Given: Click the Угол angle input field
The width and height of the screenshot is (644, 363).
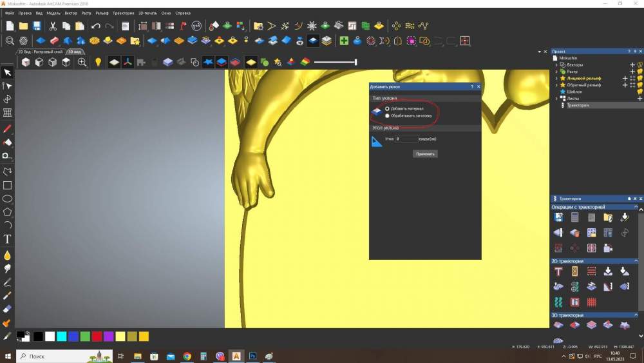Looking at the screenshot, I should click(x=406, y=139).
